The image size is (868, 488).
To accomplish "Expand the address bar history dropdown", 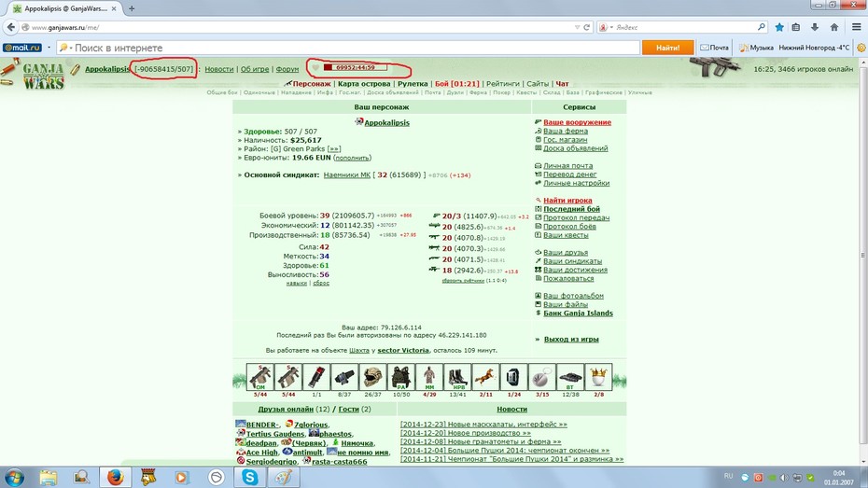I will click(577, 27).
